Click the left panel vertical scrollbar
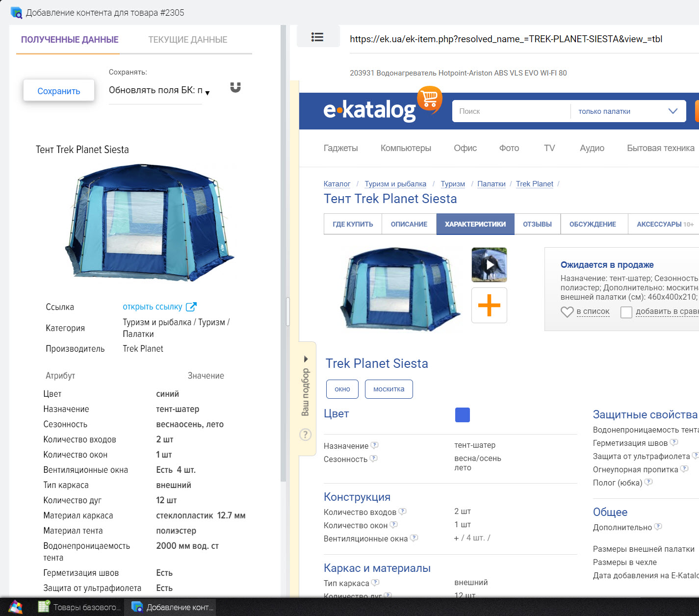Screen dimensions: 699x616 click(283, 253)
